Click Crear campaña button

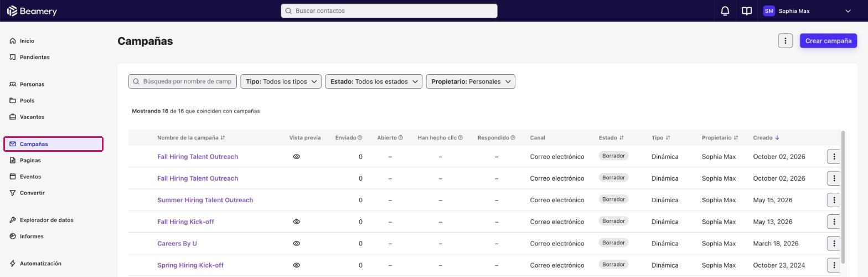[x=828, y=40]
